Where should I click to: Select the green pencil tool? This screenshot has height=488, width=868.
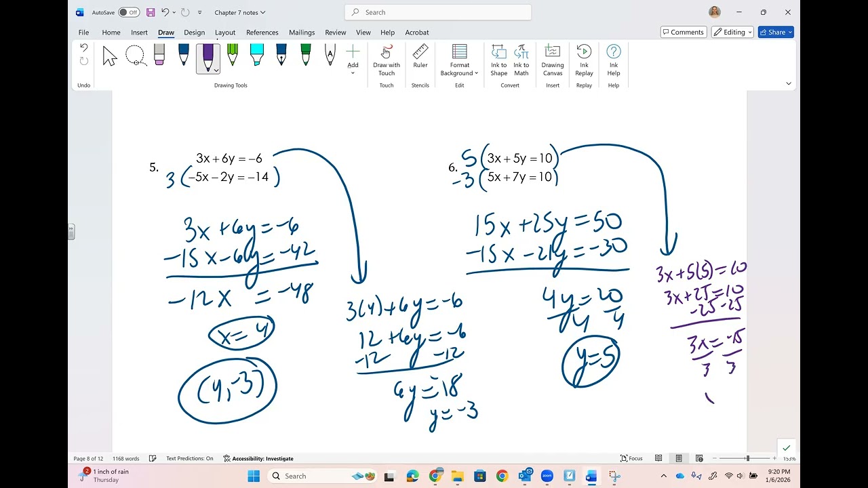point(233,55)
